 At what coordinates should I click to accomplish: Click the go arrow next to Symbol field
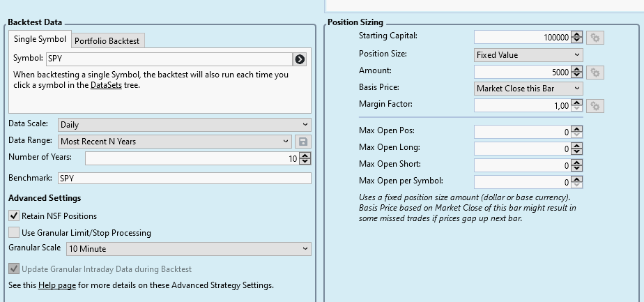(x=300, y=59)
